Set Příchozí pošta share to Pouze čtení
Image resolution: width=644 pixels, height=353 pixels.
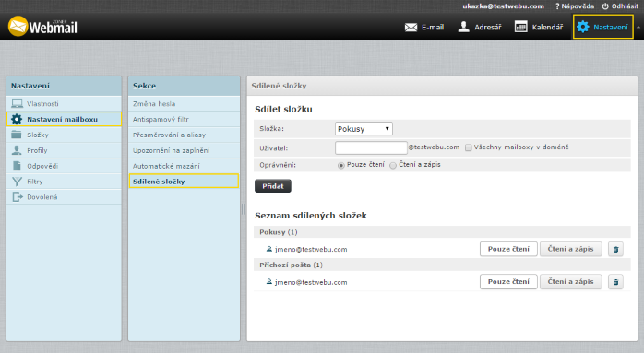(508, 282)
